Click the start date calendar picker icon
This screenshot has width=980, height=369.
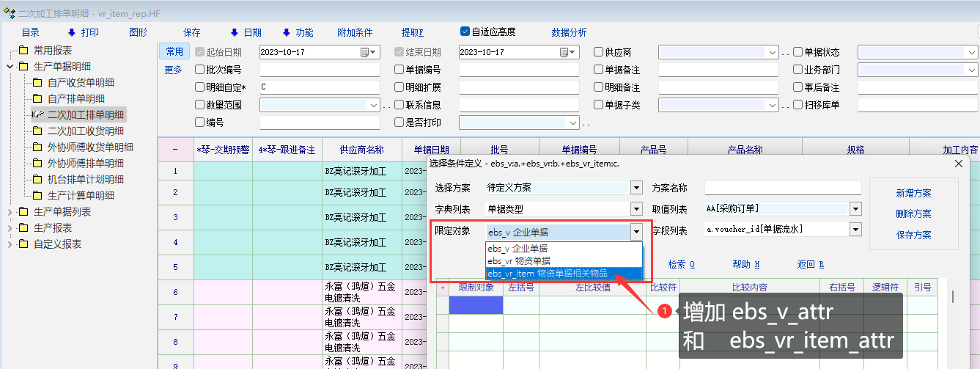coord(364,52)
